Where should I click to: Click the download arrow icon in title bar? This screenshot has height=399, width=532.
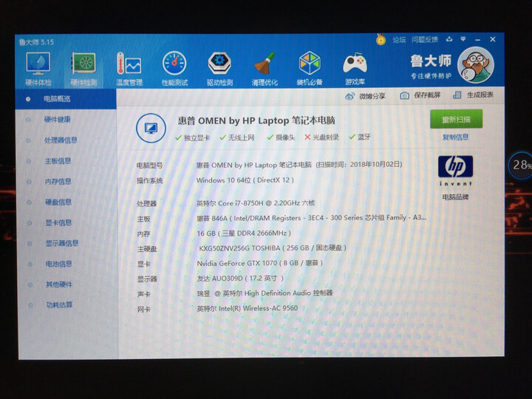point(449,39)
